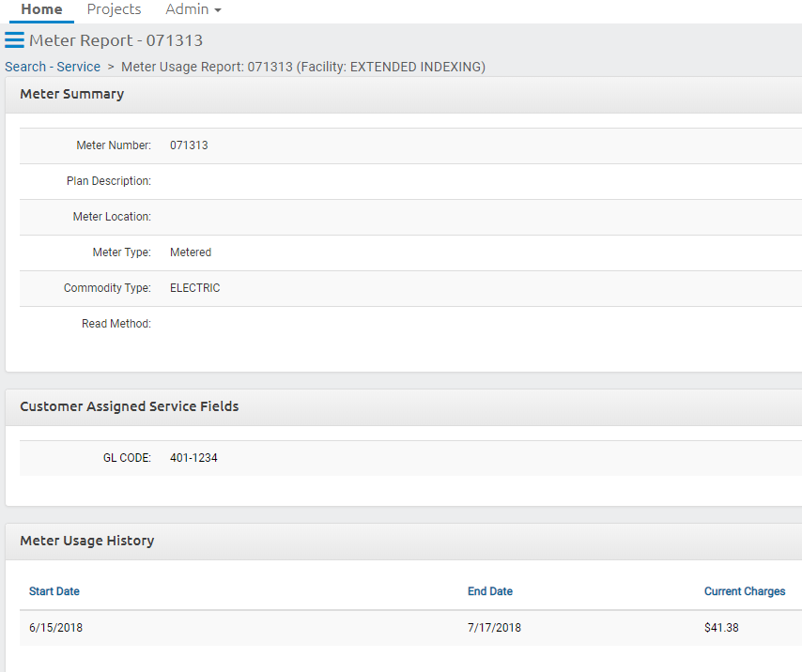Click the Meter Report - 071313 page title

point(116,40)
